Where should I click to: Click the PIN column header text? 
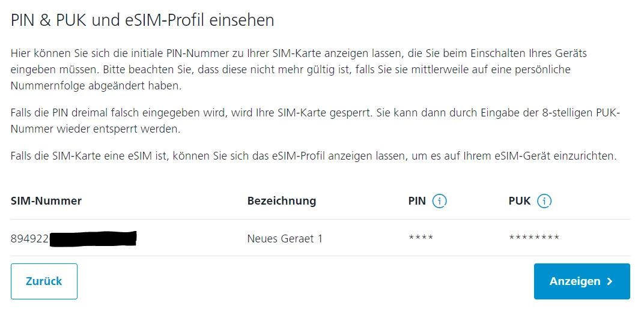click(416, 201)
